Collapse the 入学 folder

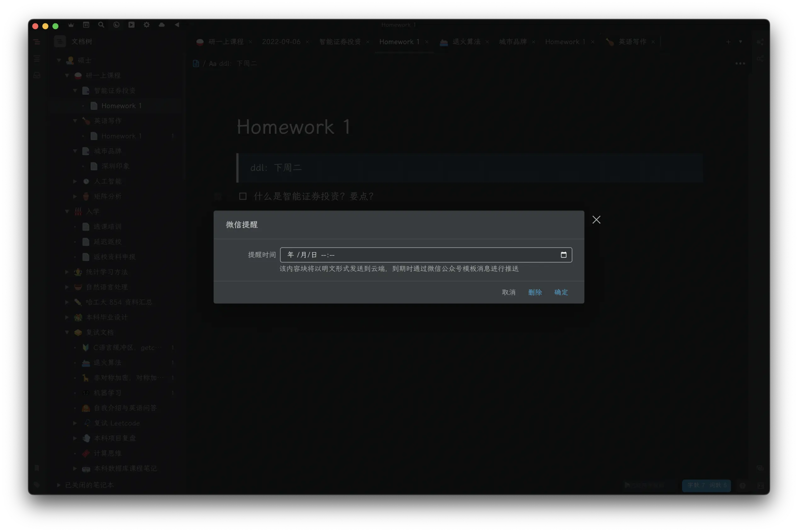67,211
